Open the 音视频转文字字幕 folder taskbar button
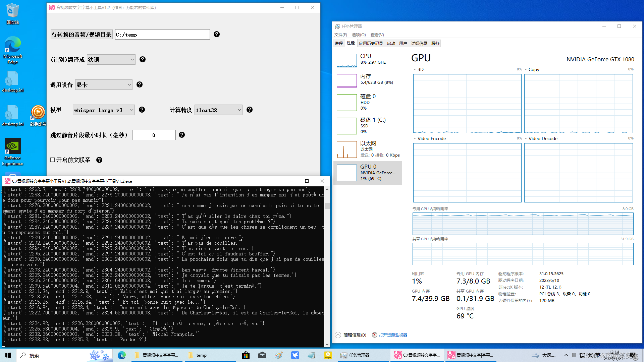644x362 pixels. (x=157, y=355)
